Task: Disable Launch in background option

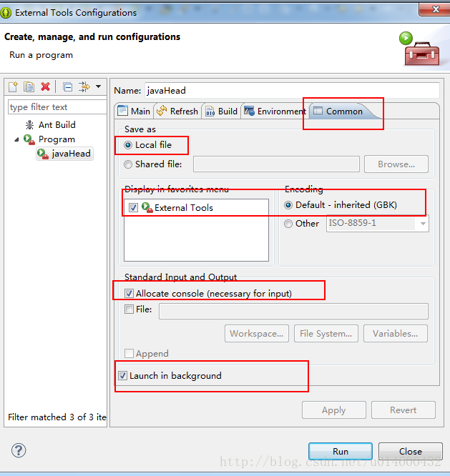Action: click(x=122, y=375)
